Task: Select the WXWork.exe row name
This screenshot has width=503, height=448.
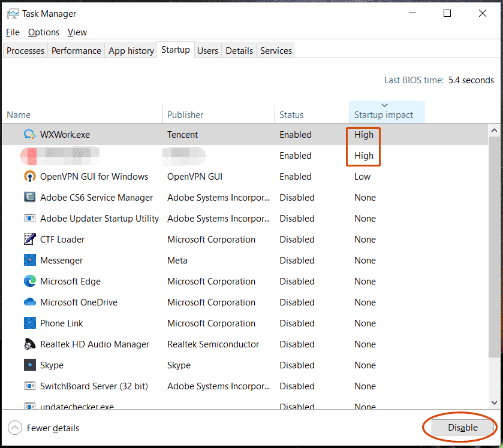Action: tap(65, 135)
